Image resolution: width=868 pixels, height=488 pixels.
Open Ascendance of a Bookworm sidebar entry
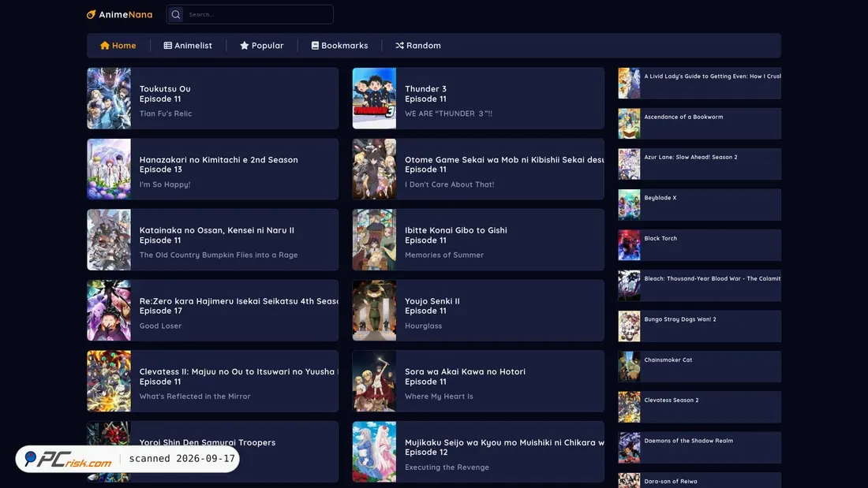point(699,124)
